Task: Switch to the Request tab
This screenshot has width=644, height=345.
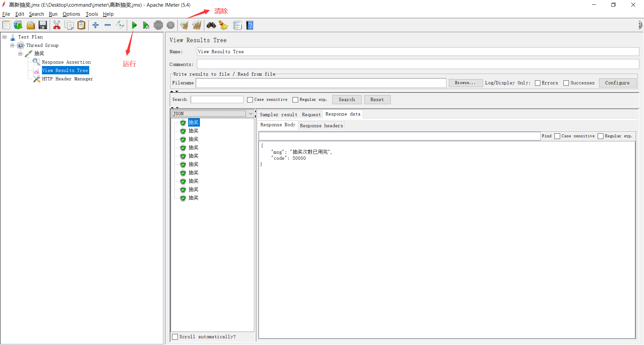Action: click(311, 115)
